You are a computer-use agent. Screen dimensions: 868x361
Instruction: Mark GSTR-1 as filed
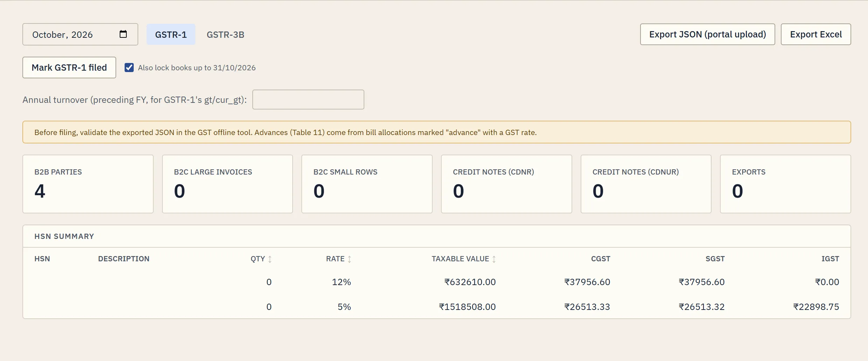[69, 68]
